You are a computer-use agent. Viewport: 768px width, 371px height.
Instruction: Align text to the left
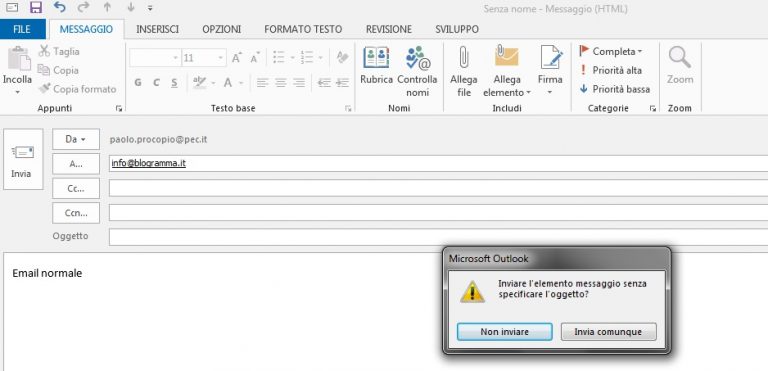coord(263,83)
